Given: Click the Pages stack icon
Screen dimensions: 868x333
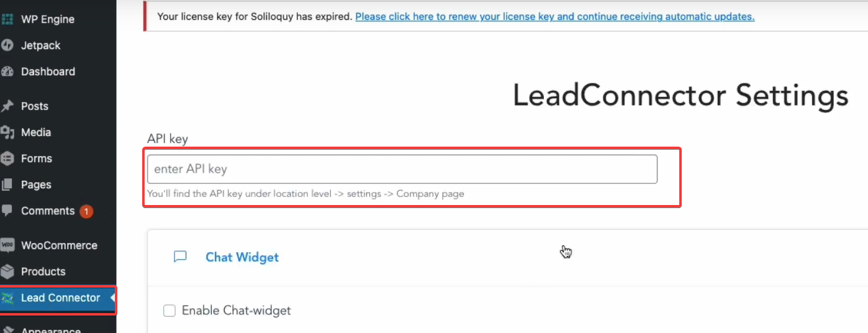Looking at the screenshot, I should pos(7,185).
